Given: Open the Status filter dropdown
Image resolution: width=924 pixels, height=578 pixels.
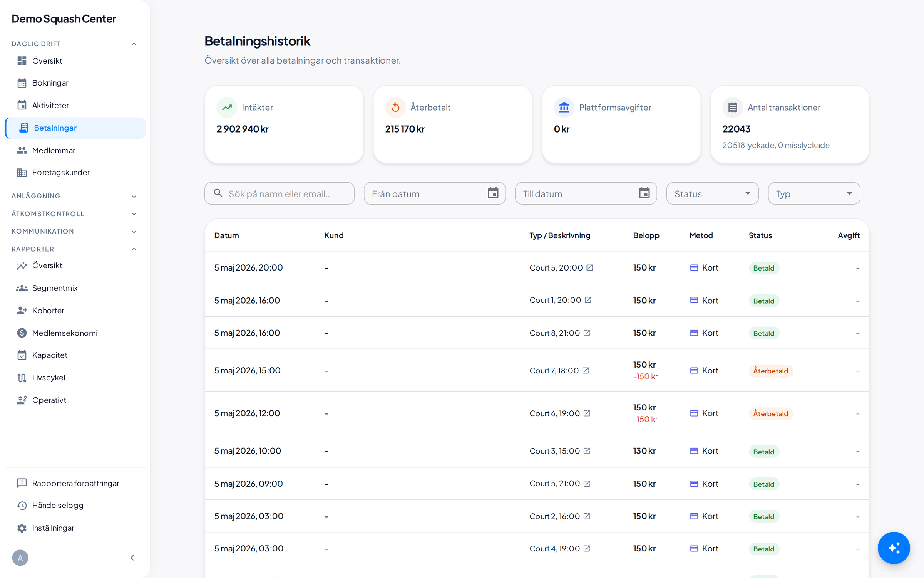Looking at the screenshot, I should 712,193.
